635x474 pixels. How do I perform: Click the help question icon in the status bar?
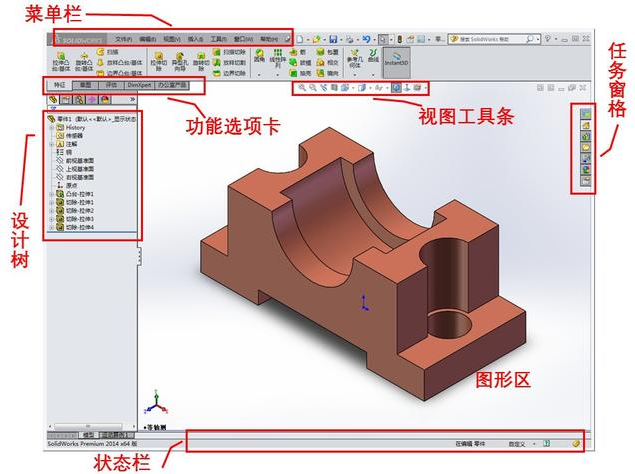(x=546, y=444)
